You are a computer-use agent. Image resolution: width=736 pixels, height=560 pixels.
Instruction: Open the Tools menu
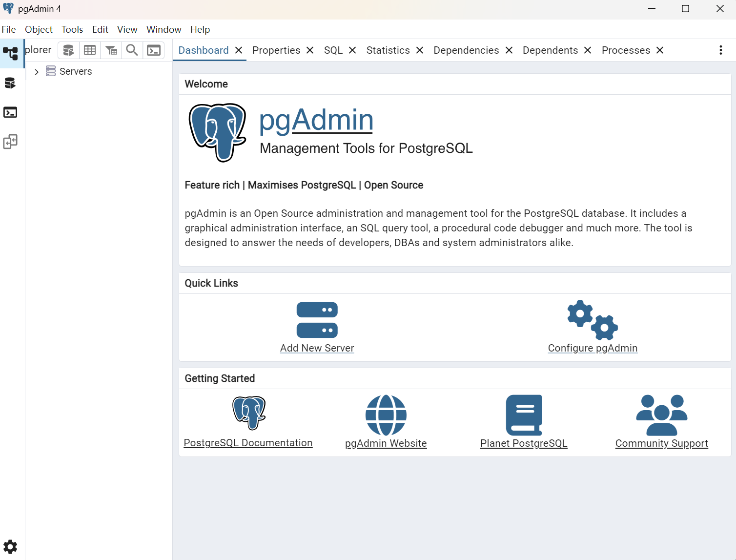[72, 29]
